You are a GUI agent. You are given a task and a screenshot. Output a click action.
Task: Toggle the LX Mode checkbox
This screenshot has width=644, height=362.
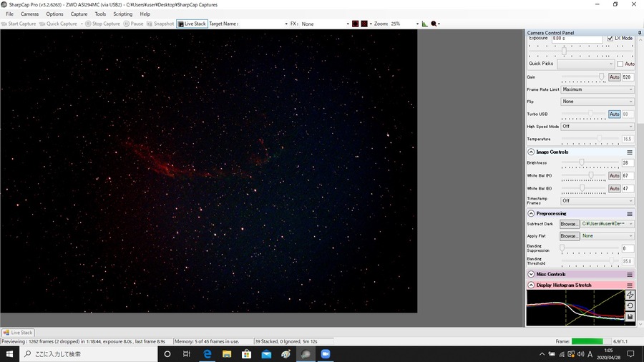(x=610, y=38)
